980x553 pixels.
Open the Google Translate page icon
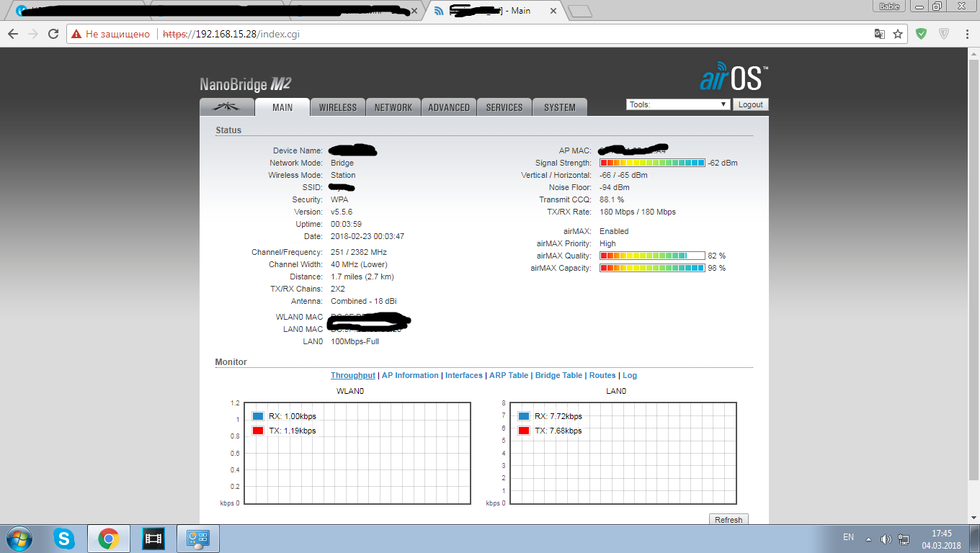tap(879, 34)
